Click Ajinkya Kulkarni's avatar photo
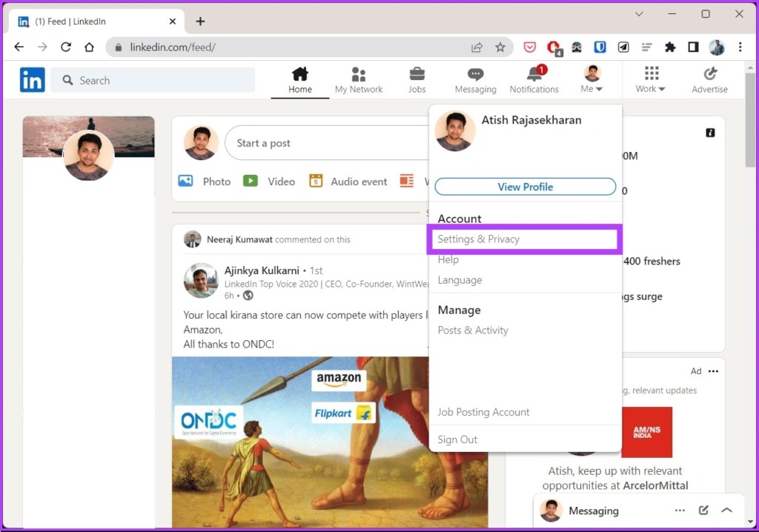 201,280
